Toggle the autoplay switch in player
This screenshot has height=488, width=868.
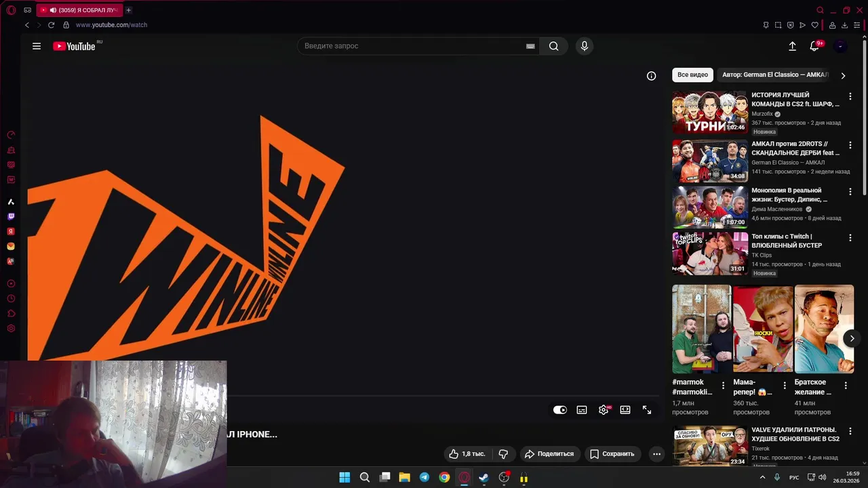pos(560,410)
